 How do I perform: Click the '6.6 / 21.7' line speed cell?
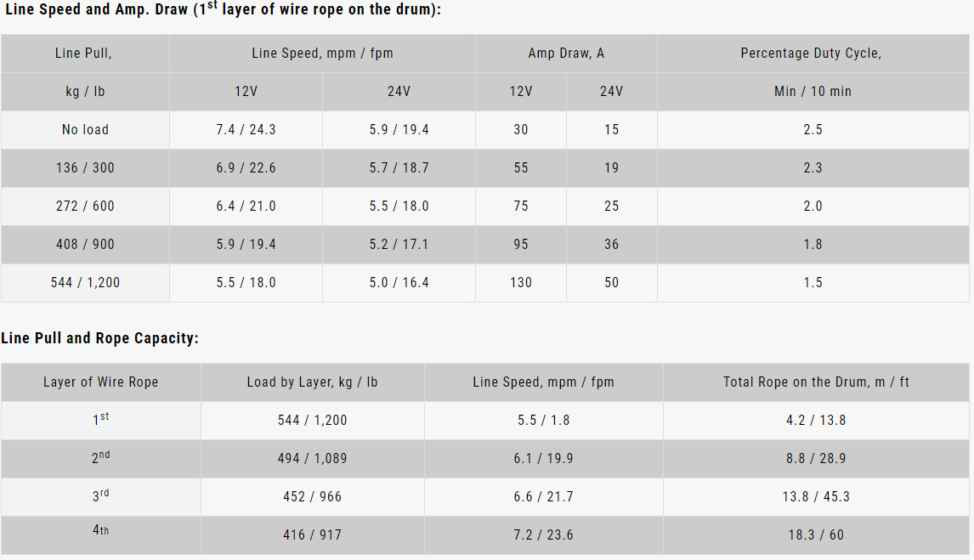[x=543, y=496]
